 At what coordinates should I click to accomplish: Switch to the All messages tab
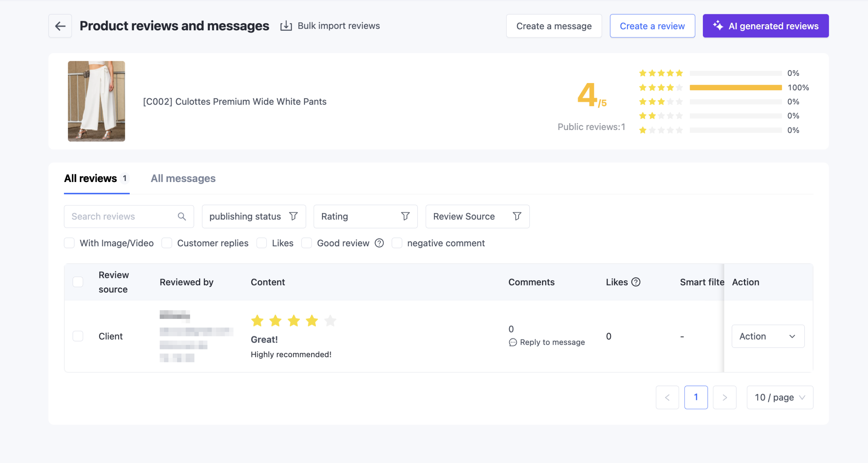coord(183,178)
